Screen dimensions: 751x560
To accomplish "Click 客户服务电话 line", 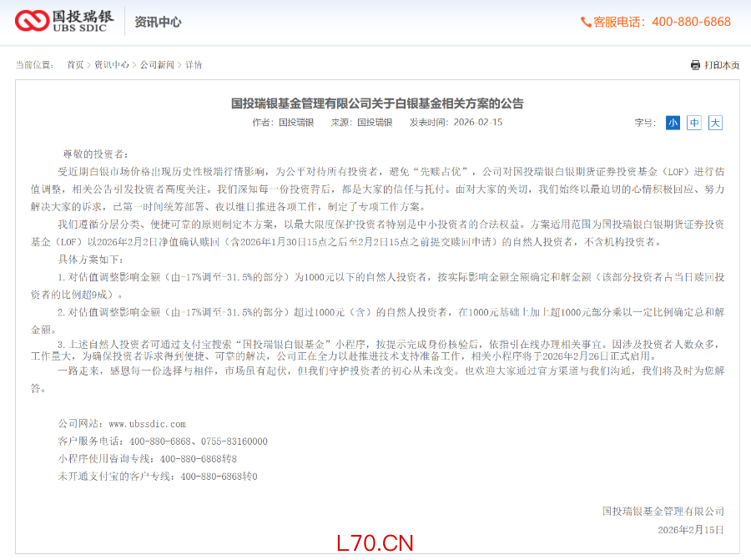I will tap(163, 441).
